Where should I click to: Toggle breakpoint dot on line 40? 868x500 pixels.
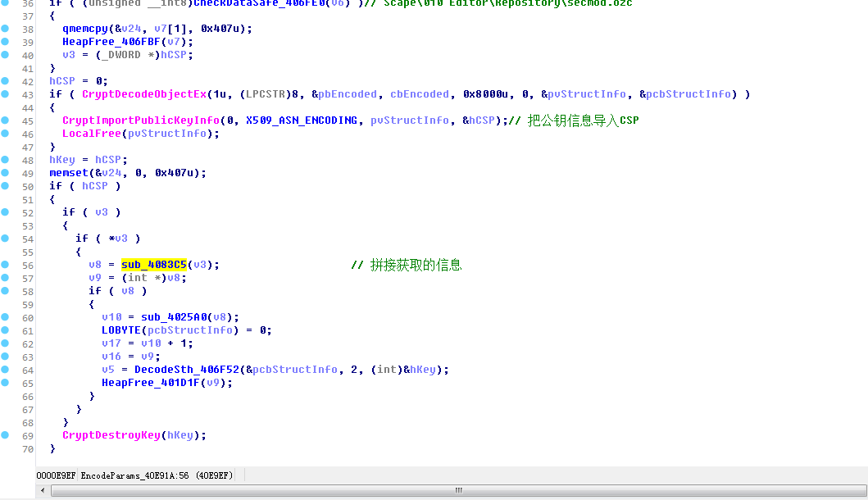click(x=5, y=55)
